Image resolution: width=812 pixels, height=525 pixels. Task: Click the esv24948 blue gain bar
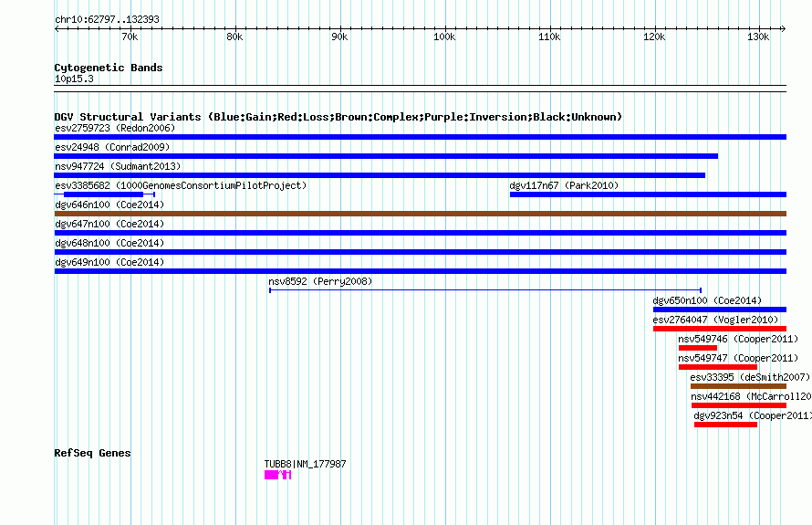coord(386,156)
